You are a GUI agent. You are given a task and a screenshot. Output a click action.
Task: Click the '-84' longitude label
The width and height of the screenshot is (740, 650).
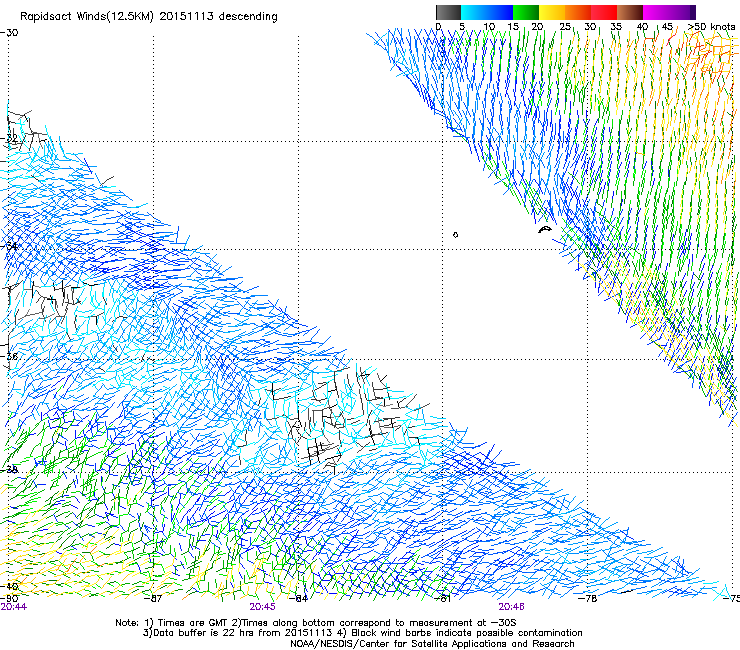298,598
